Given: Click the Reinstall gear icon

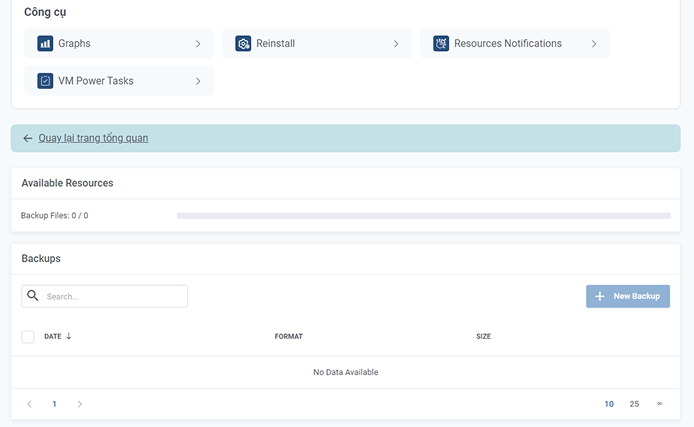Looking at the screenshot, I should click(x=243, y=44).
